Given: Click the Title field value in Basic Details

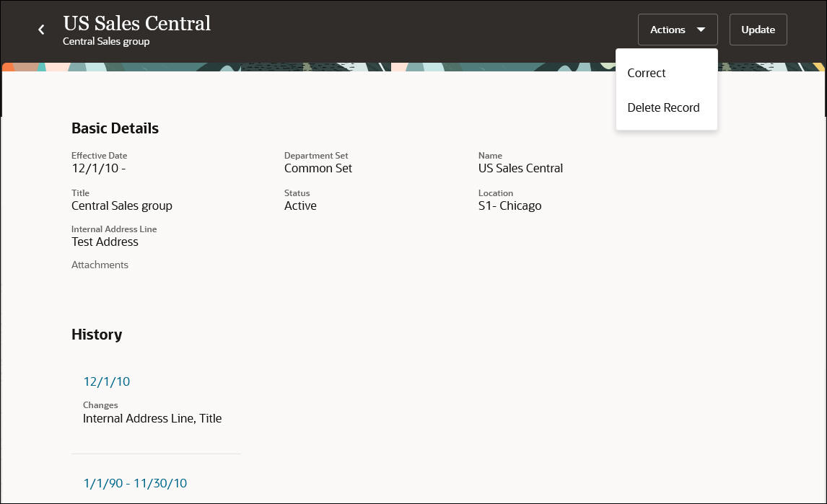Looking at the screenshot, I should point(122,205).
